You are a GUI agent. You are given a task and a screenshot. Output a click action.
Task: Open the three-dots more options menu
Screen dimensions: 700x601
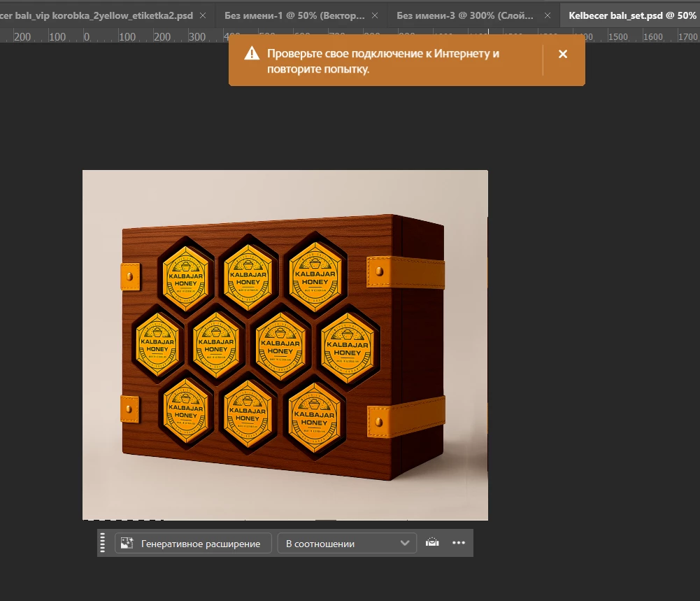pyautogui.click(x=459, y=543)
